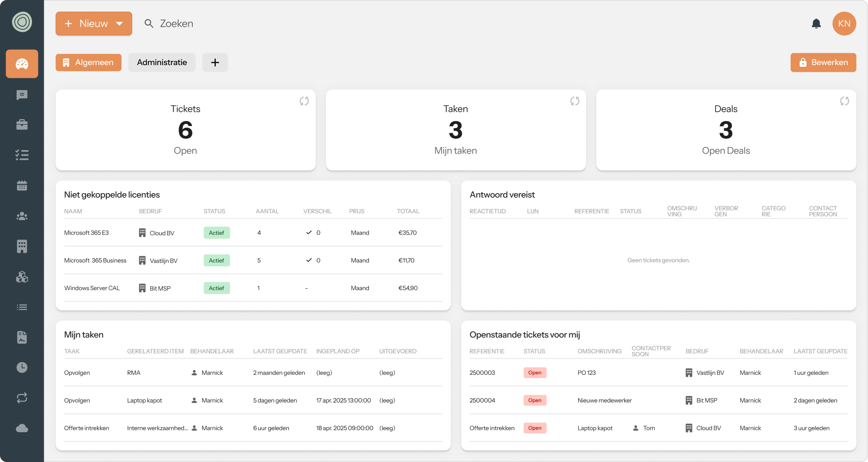Add a new dashboard tab with plus
The height and width of the screenshot is (462, 868).
(215, 63)
